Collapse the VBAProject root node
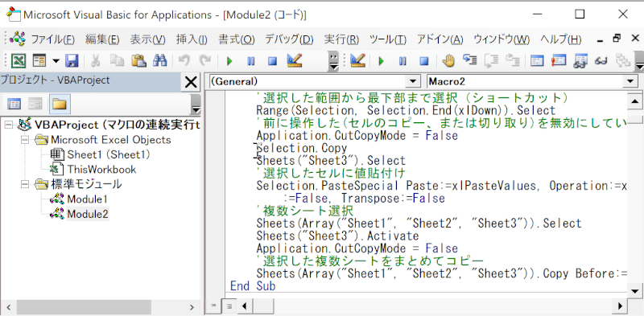The width and height of the screenshot is (644, 316). point(9,125)
